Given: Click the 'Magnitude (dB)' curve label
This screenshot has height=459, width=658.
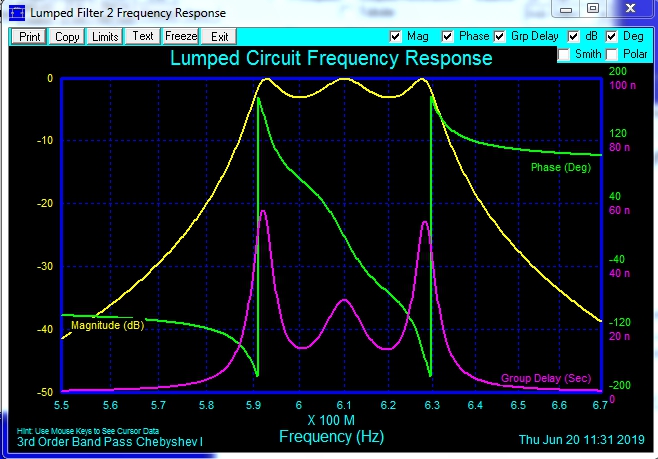Looking at the screenshot, I should (x=107, y=325).
